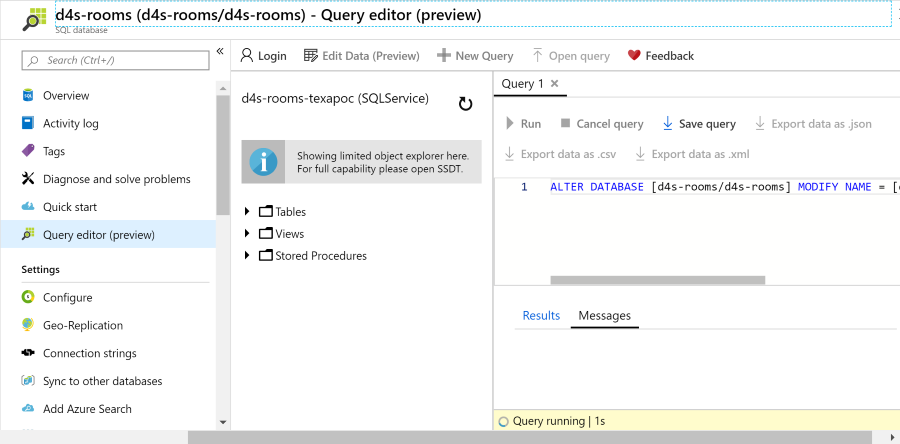The image size is (900, 444).
Task: Click the sidebar scroll down arrow
Action: click(223, 423)
